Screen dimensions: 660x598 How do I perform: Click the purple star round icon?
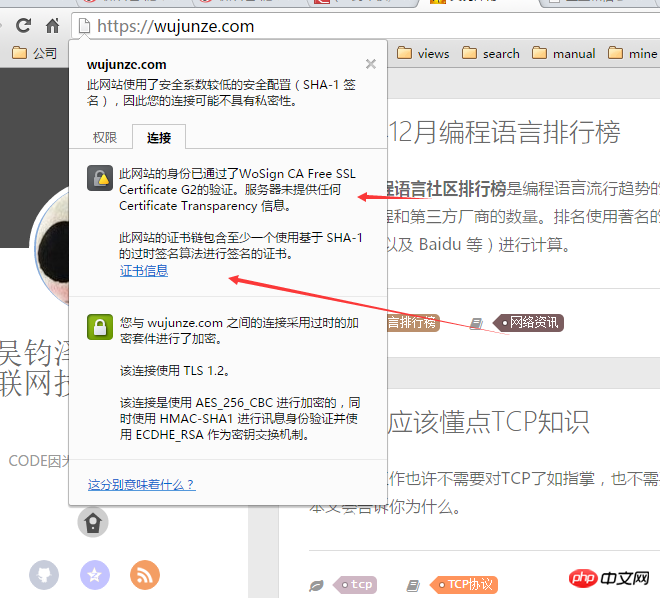[95, 575]
